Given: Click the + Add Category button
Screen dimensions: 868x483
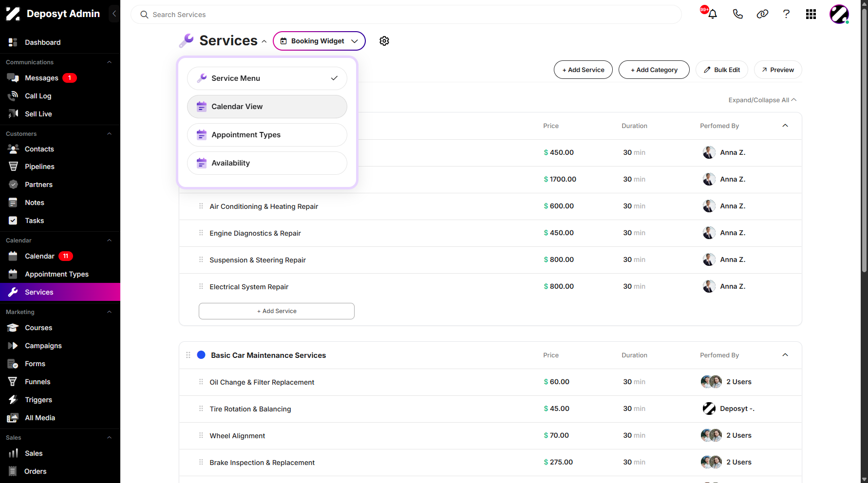Looking at the screenshot, I should point(654,70).
